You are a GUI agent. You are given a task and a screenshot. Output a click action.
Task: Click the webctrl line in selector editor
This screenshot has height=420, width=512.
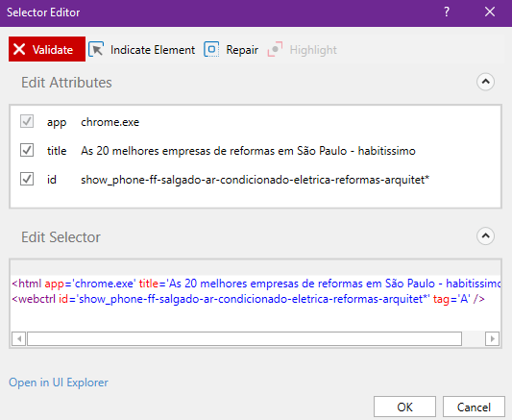pyautogui.click(x=248, y=299)
